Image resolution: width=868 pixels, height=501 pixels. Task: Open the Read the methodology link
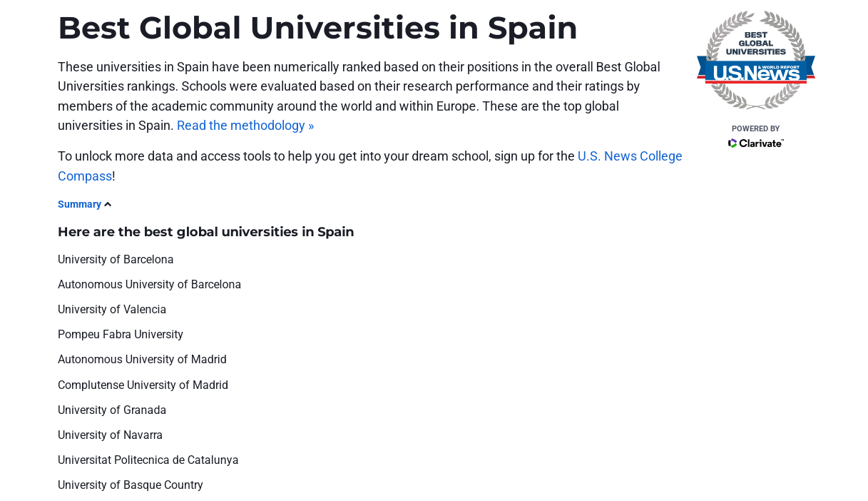click(x=245, y=126)
